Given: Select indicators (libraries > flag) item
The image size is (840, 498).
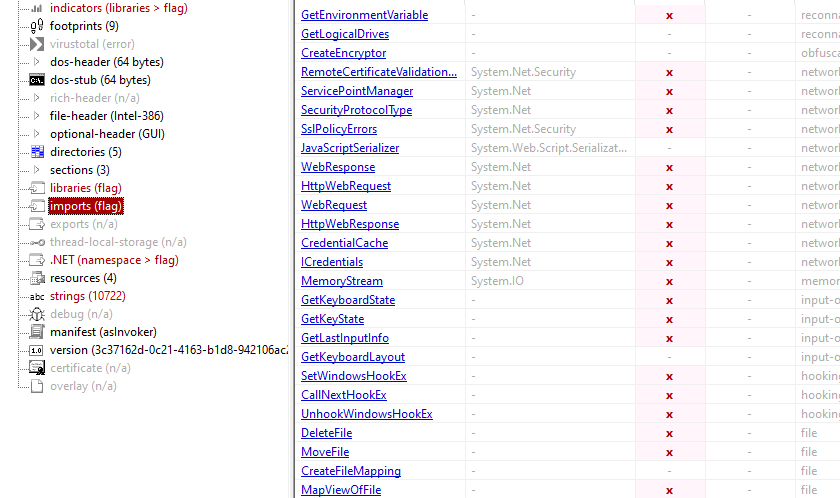Looking at the screenshot, I should [x=118, y=8].
